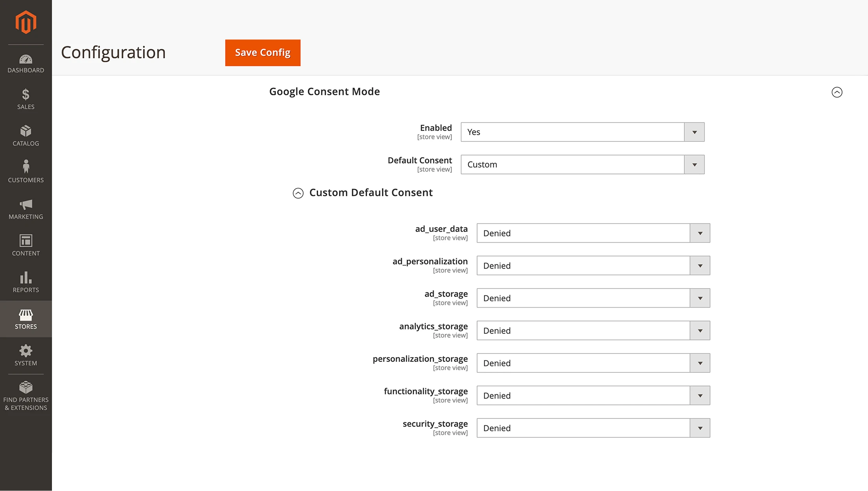Open the Default Consent dropdown

click(694, 165)
